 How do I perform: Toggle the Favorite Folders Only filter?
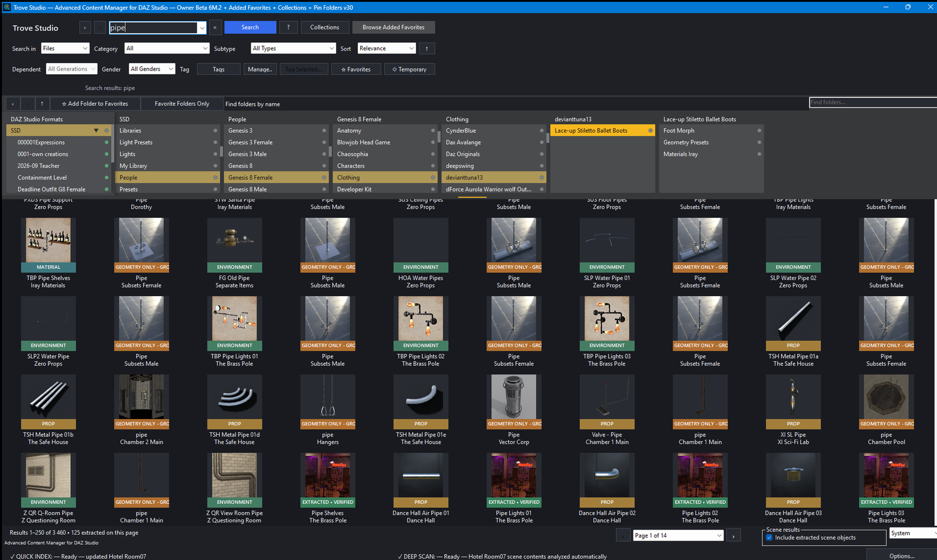(x=182, y=104)
